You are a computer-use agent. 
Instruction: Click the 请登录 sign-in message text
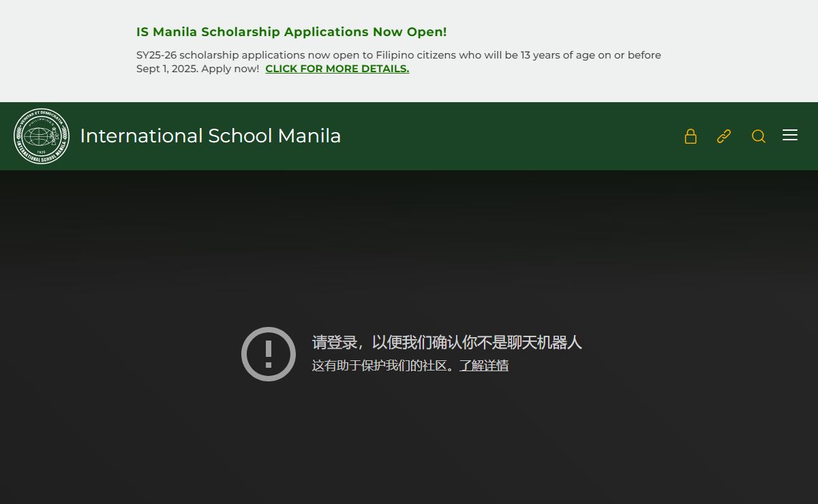pyautogui.click(x=447, y=343)
